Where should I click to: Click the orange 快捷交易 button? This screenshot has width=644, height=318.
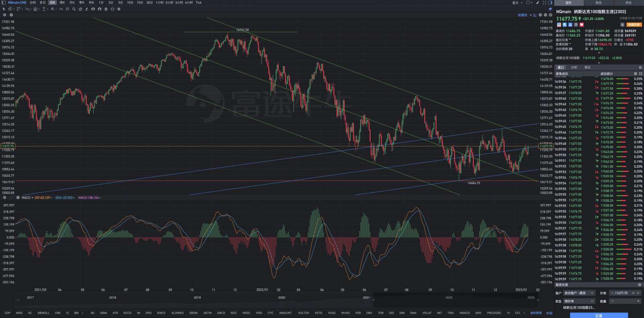pos(634,25)
